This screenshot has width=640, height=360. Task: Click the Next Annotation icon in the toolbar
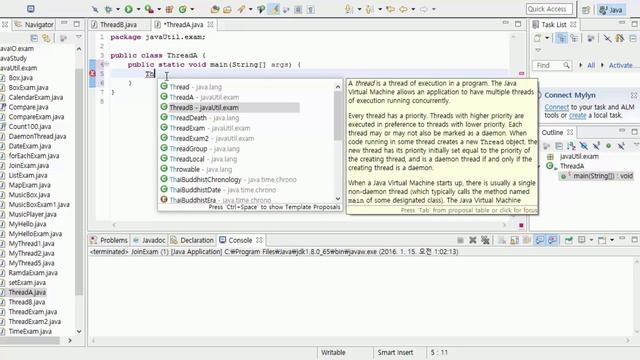349,9
